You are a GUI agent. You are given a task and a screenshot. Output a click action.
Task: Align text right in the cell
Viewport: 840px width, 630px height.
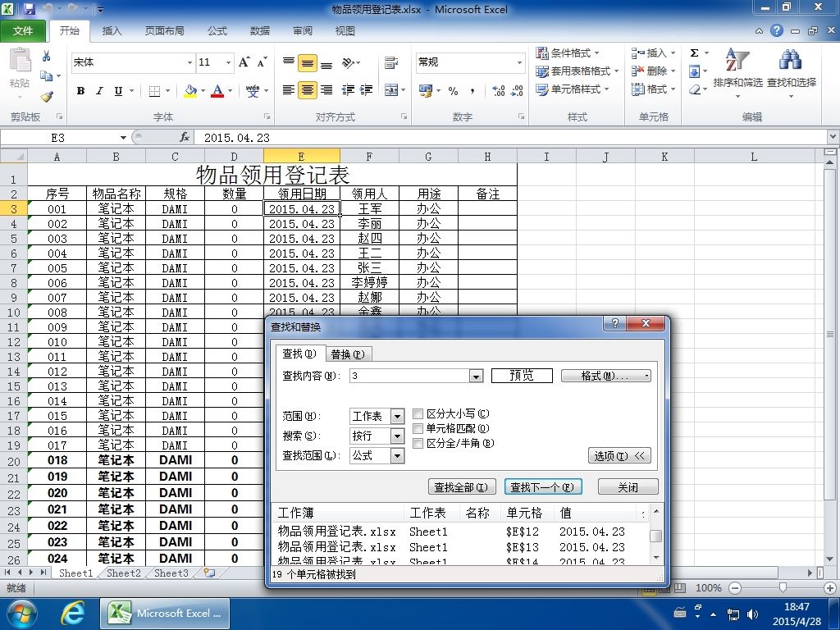click(326, 90)
